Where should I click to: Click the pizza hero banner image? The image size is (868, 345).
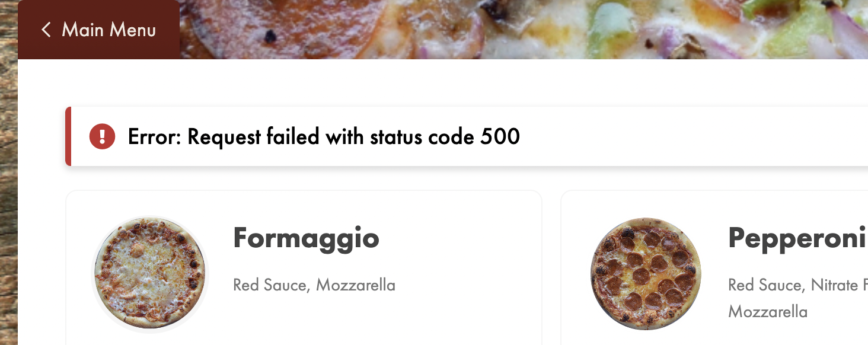(522, 28)
